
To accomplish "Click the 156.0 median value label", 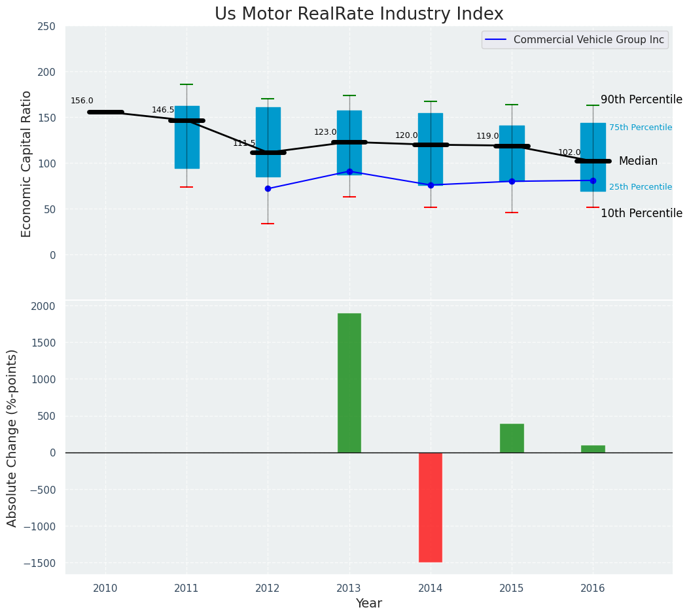I will point(82,101).
